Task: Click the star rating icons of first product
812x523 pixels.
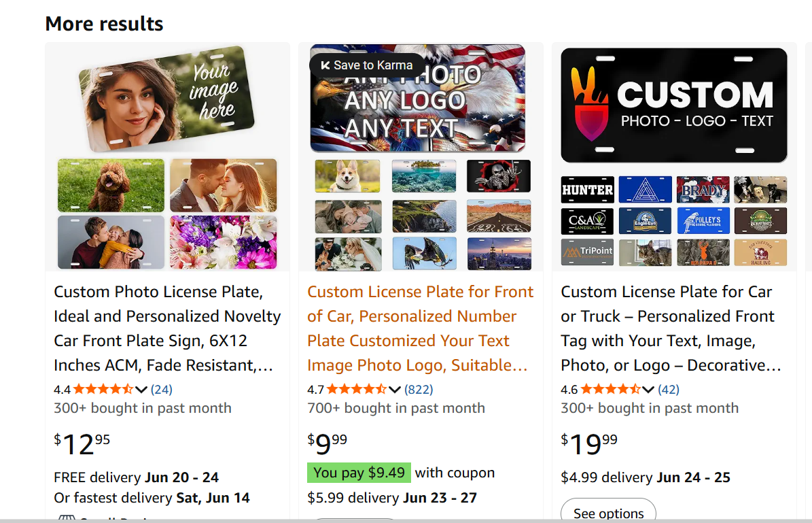Action: pos(103,390)
